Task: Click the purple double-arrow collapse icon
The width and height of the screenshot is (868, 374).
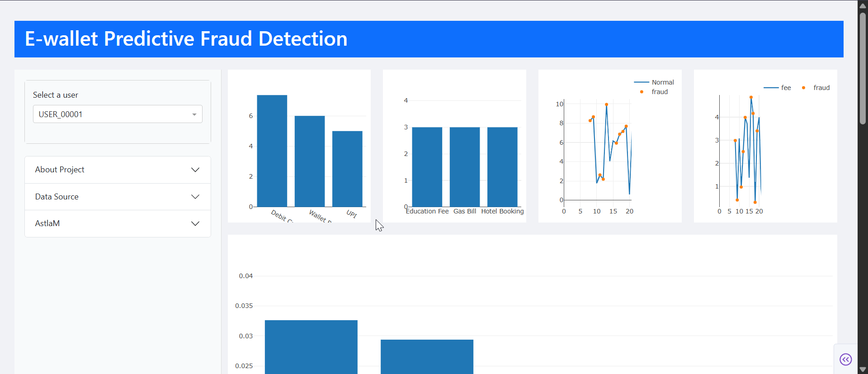Action: 845,359
